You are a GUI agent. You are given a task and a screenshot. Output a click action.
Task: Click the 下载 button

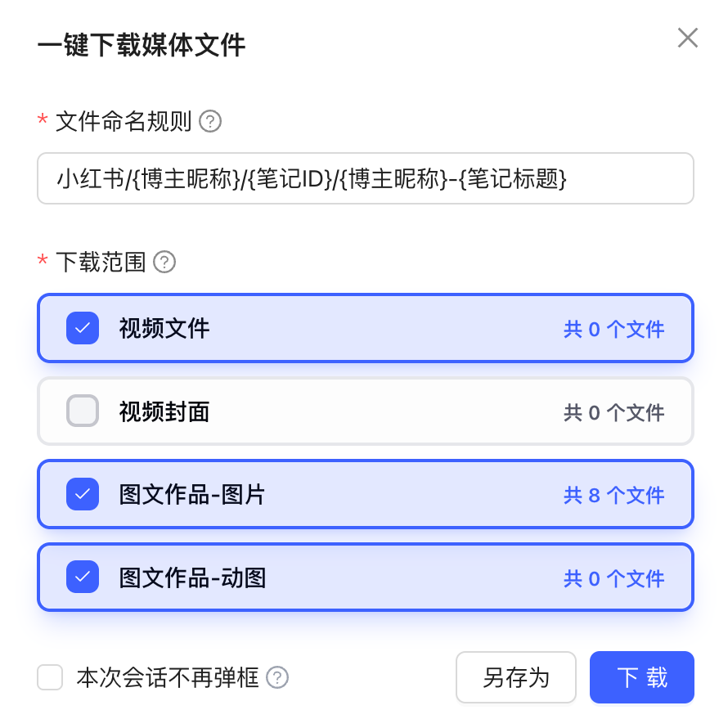[641, 677]
